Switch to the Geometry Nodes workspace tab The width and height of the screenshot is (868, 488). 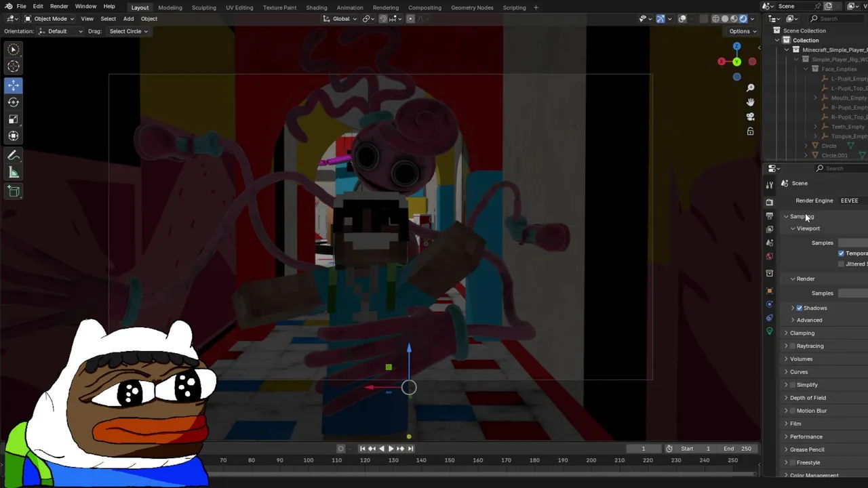472,7
